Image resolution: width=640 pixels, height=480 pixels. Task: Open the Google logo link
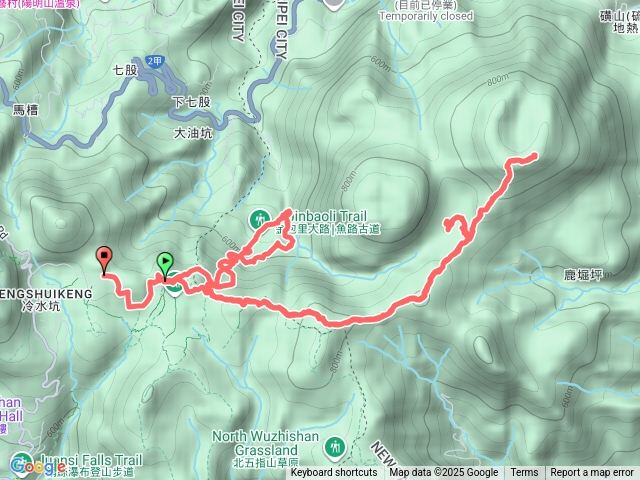37,465
